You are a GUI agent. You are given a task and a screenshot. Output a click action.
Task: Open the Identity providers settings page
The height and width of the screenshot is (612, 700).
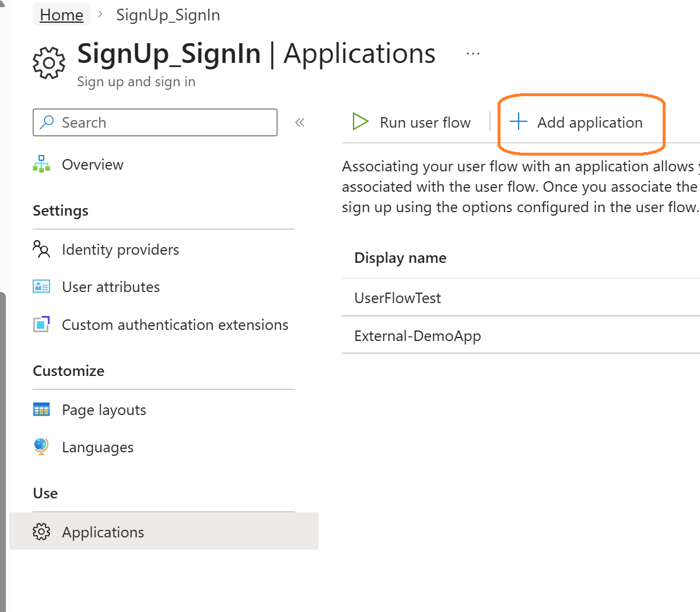tap(120, 250)
